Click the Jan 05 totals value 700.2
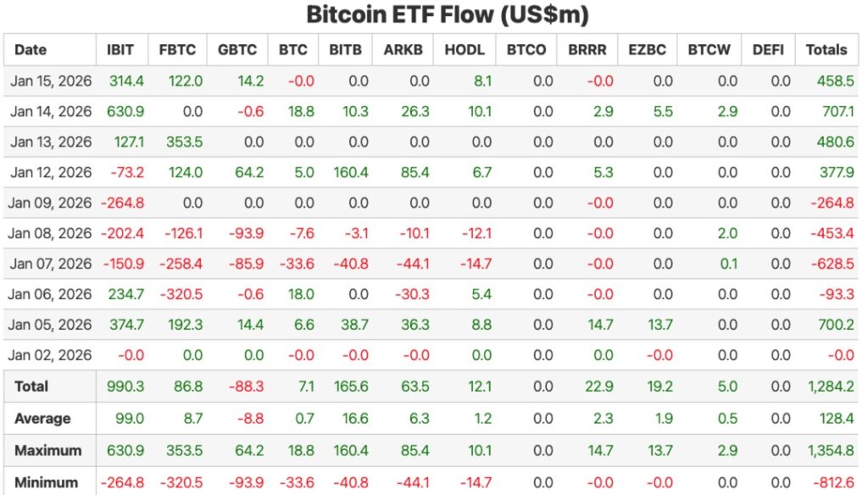868x495 pixels. (836, 325)
